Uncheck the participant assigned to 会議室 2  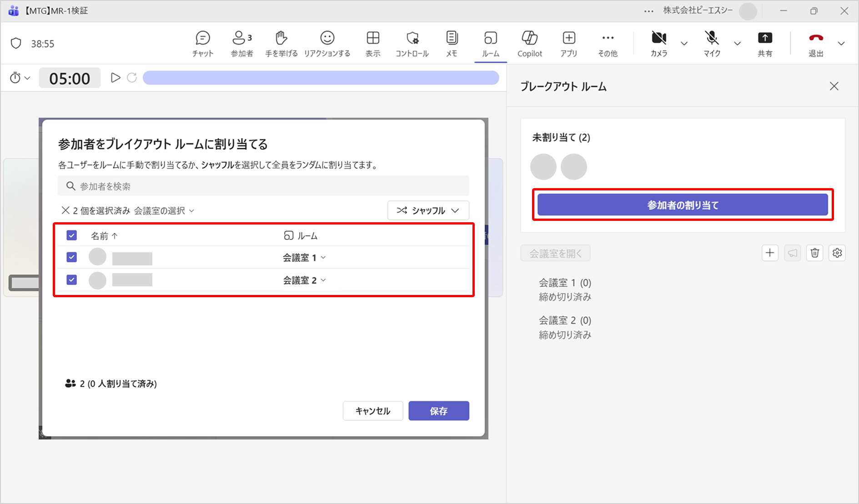(x=71, y=280)
